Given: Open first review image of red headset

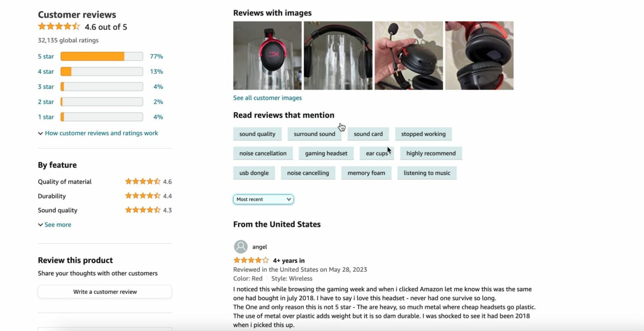Looking at the screenshot, I should tap(267, 56).
